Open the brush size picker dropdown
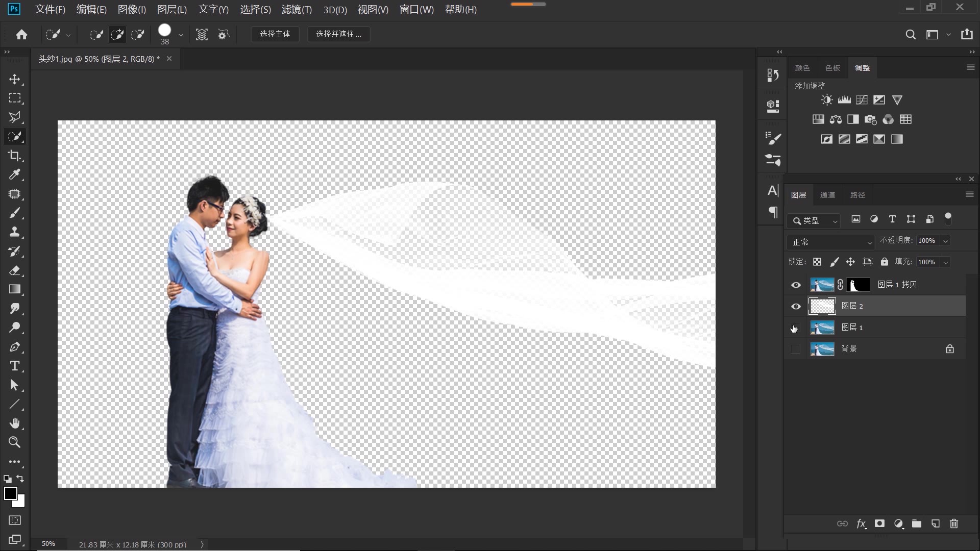 pos(180,35)
